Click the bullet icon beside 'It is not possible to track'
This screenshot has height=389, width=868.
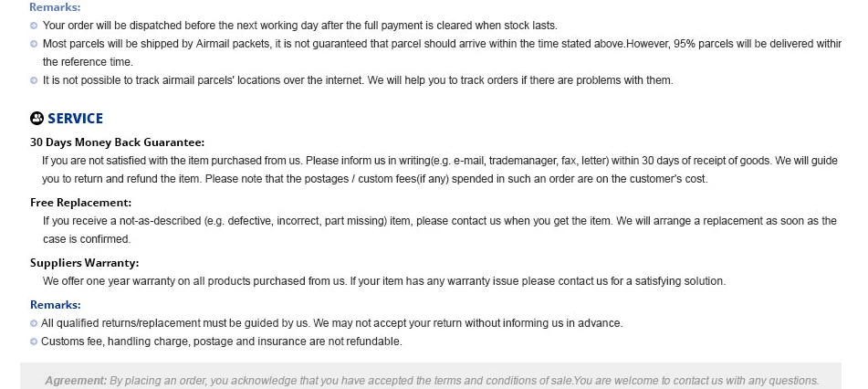pos(34,80)
